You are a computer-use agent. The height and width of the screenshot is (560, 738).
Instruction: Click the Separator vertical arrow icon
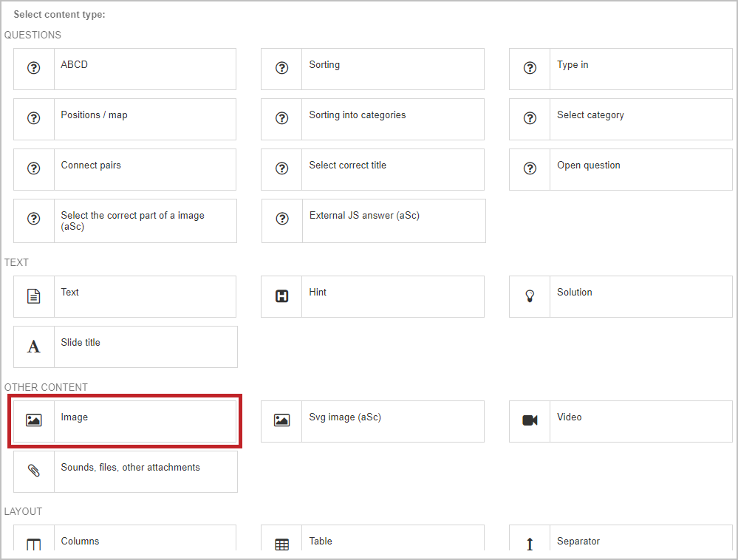tap(530, 544)
